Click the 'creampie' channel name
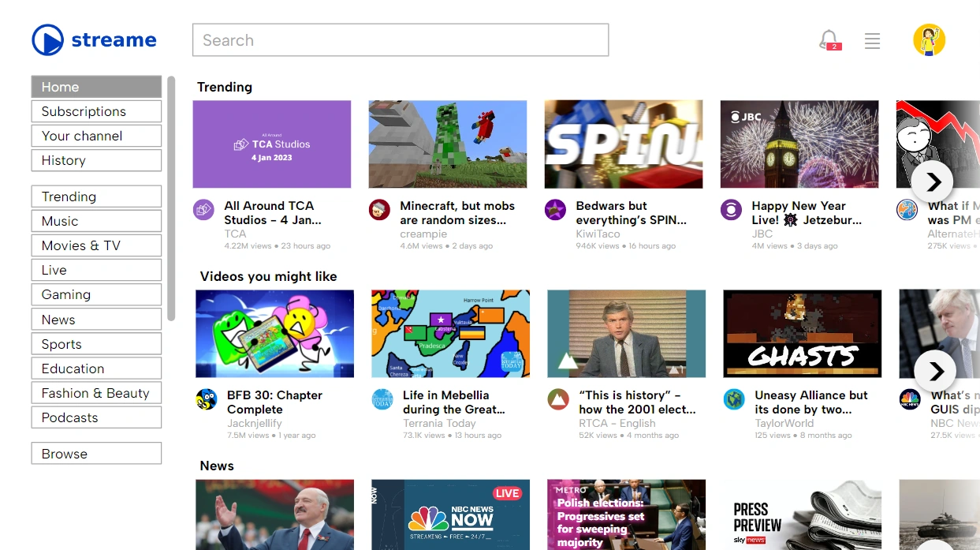The width and height of the screenshot is (980, 550). 423,234
